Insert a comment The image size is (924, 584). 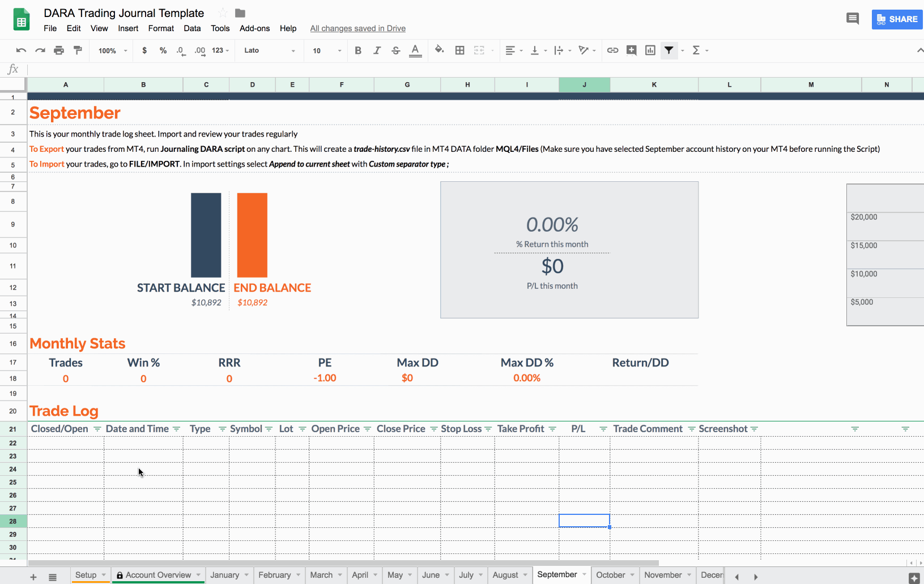tap(631, 50)
